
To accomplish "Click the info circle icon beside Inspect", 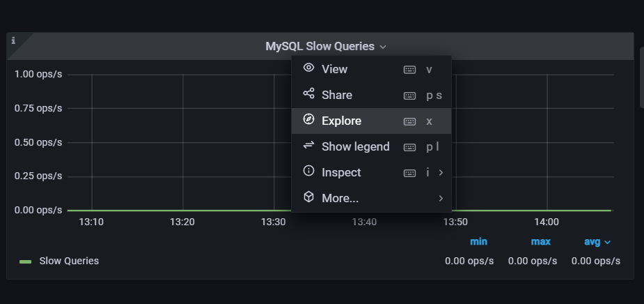I will pos(308,171).
